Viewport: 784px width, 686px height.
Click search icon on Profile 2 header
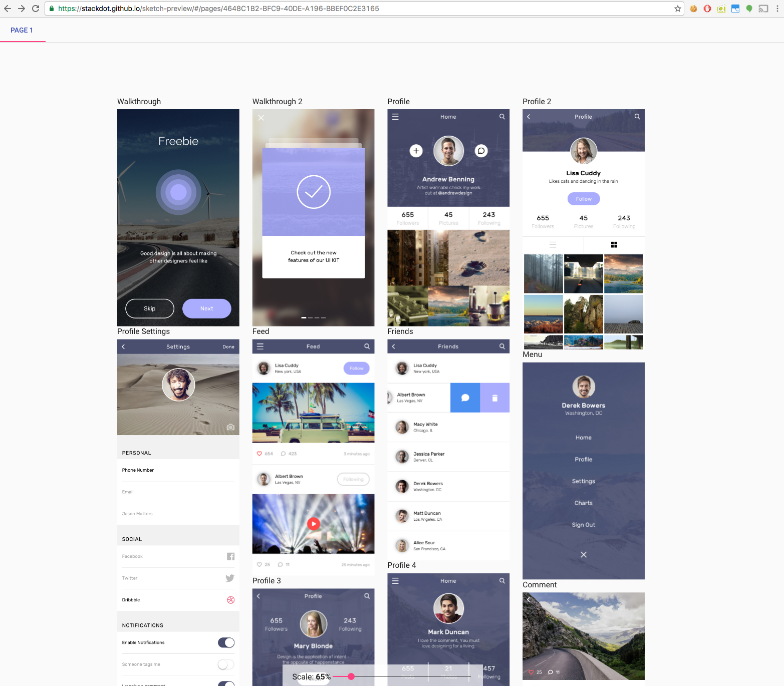point(637,117)
